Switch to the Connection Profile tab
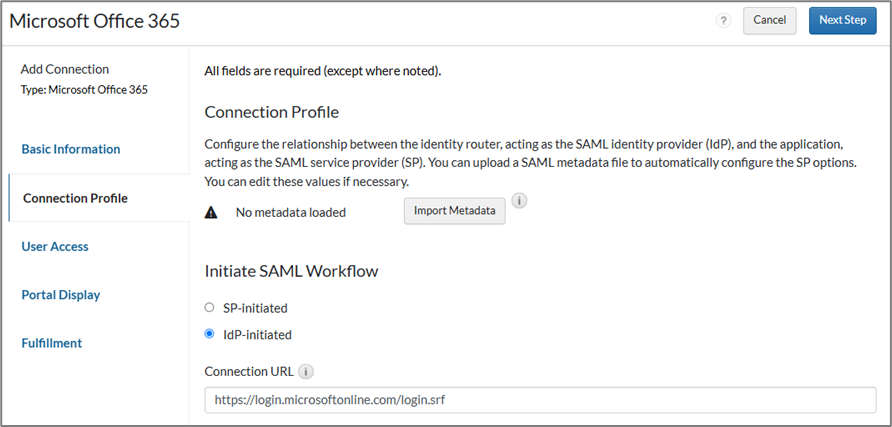 tap(75, 198)
